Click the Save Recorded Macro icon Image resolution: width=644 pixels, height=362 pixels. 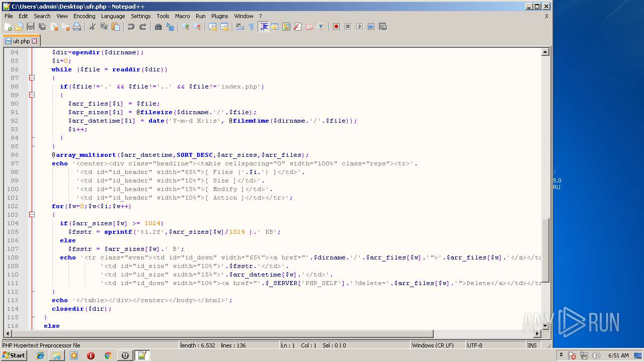(382, 27)
